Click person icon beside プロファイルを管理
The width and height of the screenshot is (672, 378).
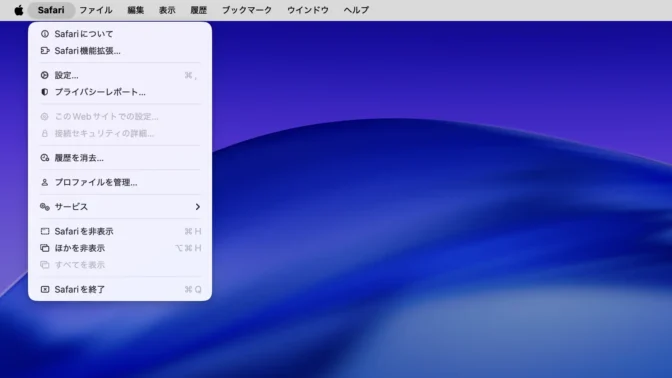pos(45,182)
